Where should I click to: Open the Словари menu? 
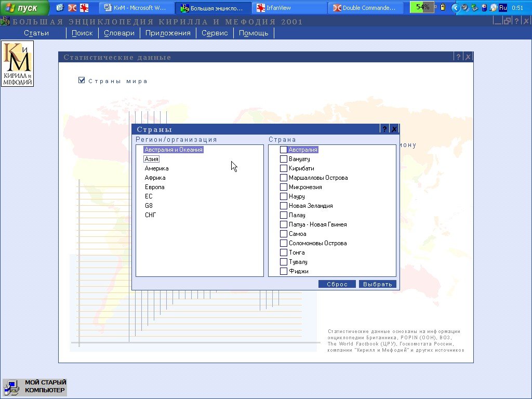click(119, 33)
